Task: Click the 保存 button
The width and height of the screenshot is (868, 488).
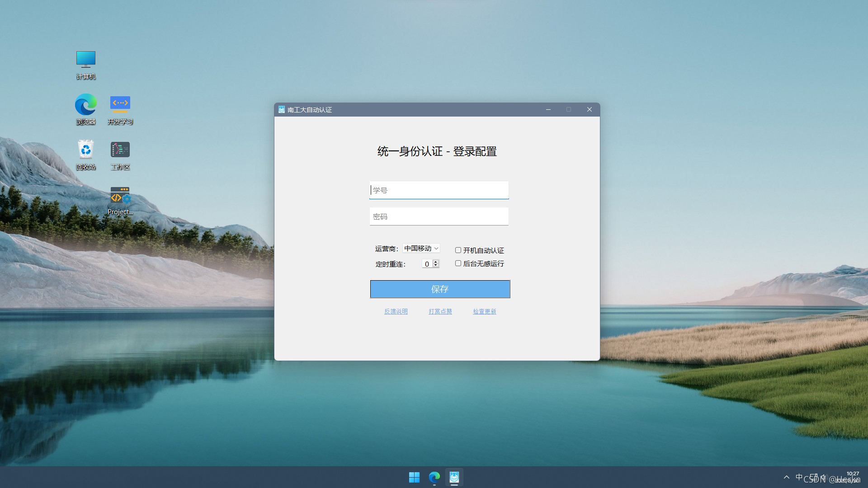Action: (x=440, y=289)
